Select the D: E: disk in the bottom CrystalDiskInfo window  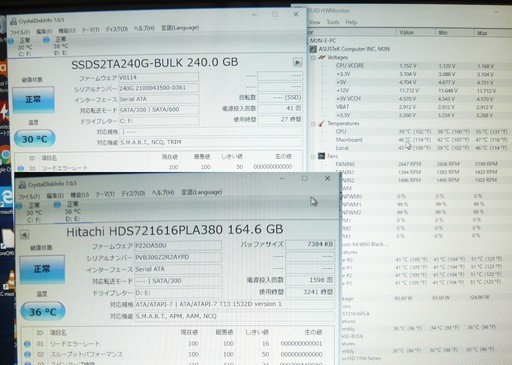coord(69,211)
